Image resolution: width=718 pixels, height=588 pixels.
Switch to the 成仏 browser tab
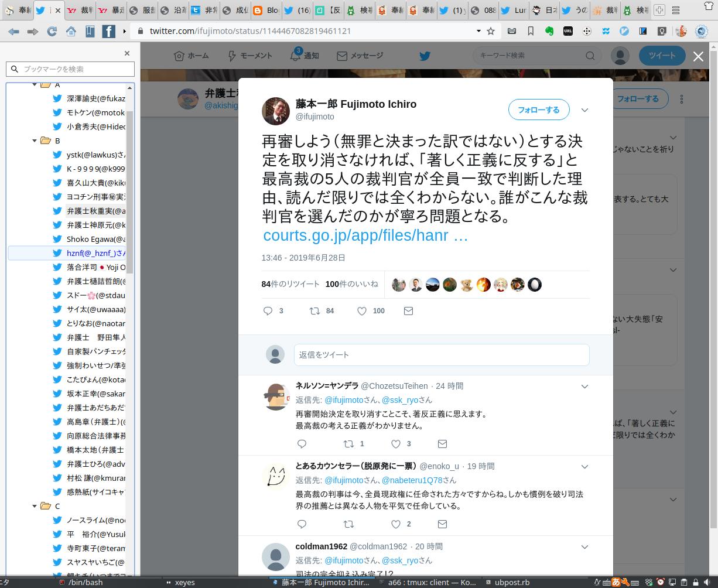click(235, 10)
